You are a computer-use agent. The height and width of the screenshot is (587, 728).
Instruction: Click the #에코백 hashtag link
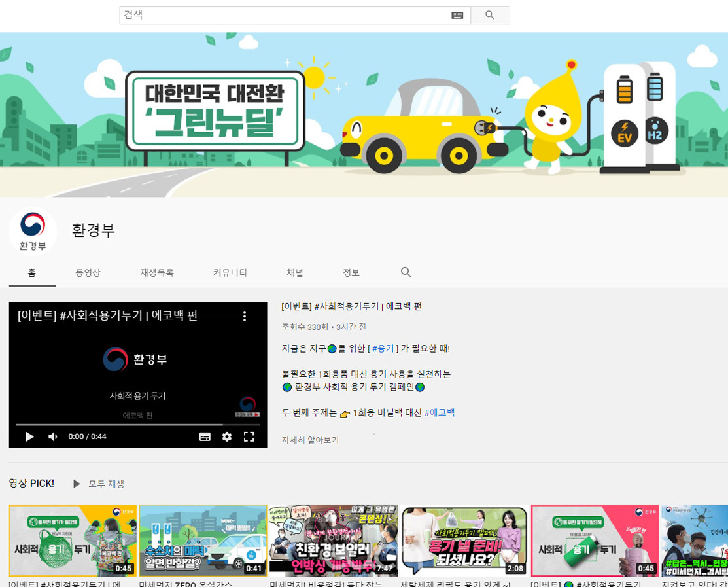click(439, 413)
